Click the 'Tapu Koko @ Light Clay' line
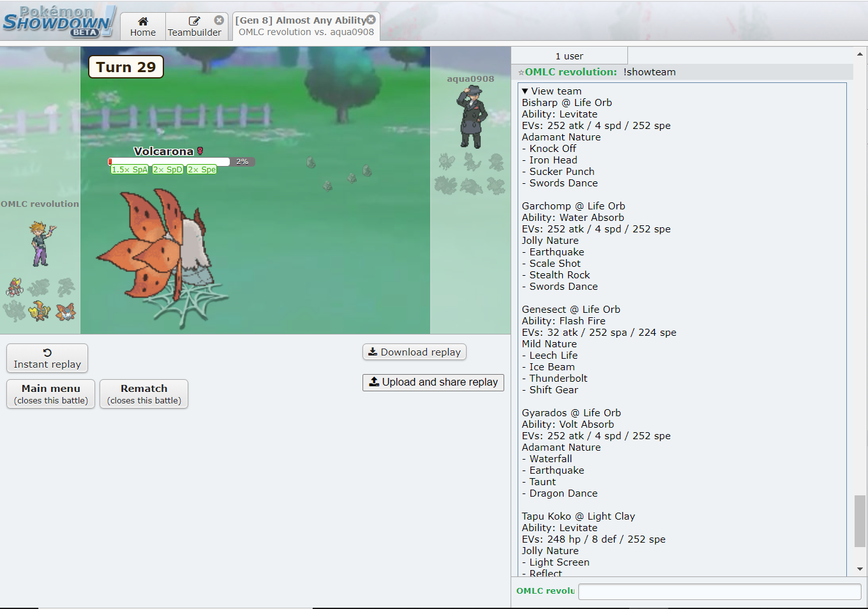 (x=578, y=516)
